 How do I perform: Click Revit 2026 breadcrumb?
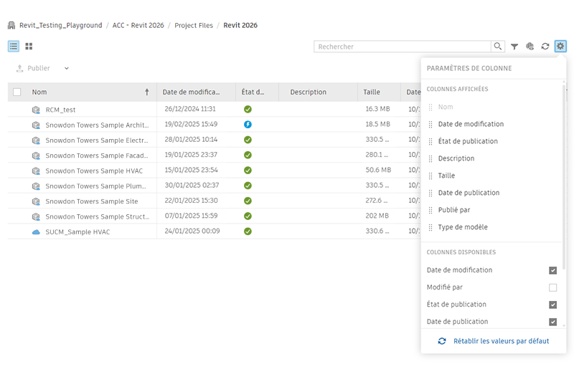[x=240, y=25]
